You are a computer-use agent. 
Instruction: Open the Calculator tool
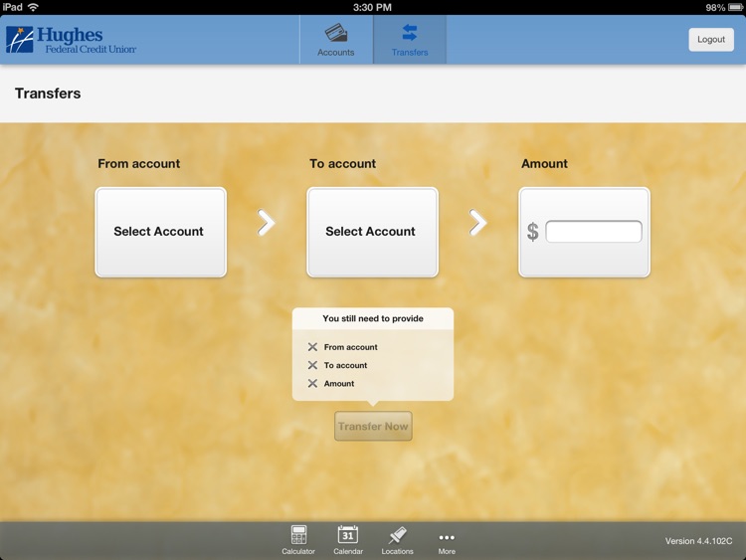coord(298,540)
